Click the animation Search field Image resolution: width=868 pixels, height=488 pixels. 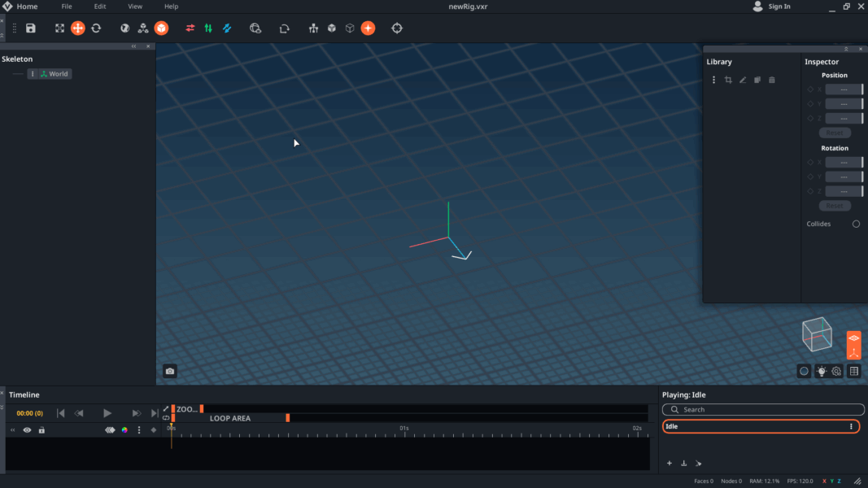763,409
